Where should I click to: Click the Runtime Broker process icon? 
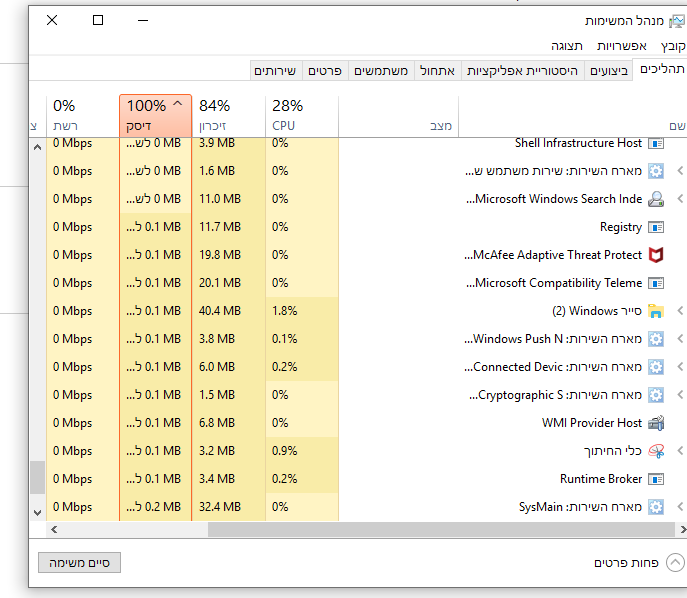tap(656, 479)
